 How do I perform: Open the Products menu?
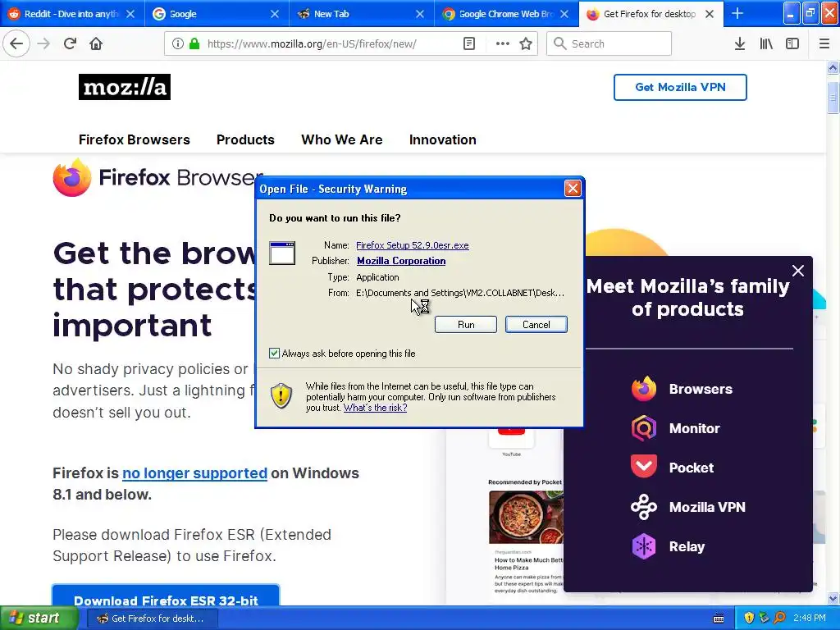[x=245, y=139]
